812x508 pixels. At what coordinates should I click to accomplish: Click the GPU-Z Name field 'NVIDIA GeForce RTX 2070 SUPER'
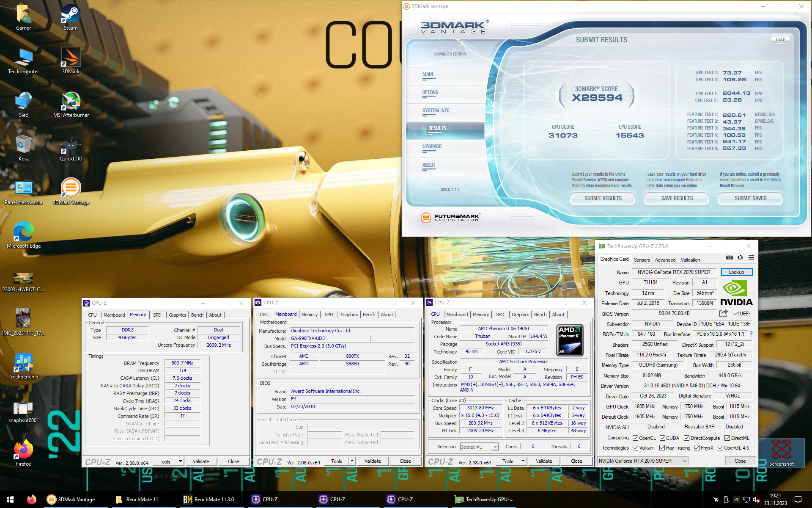[x=674, y=272]
